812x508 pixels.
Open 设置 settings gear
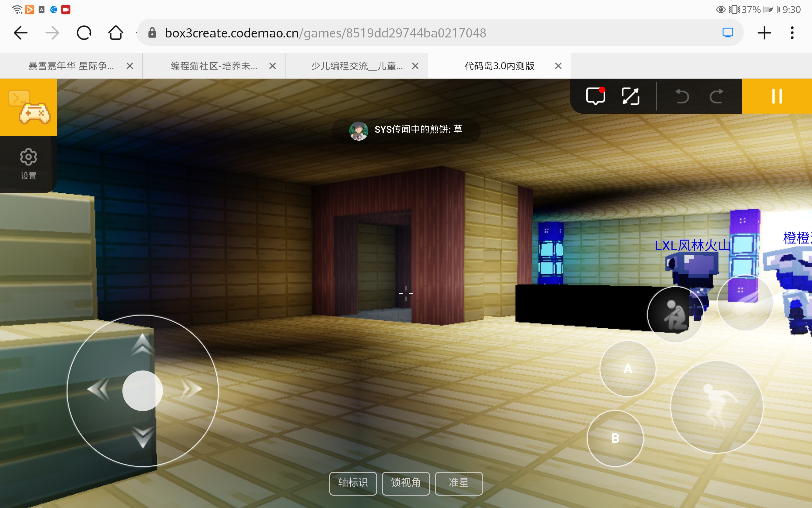tap(29, 164)
